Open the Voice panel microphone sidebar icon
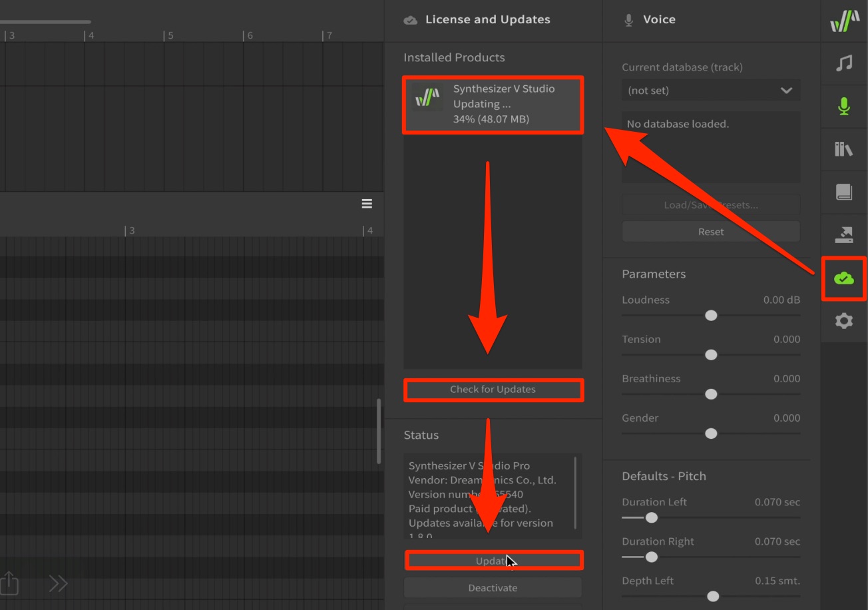The width and height of the screenshot is (868, 610). point(844,106)
